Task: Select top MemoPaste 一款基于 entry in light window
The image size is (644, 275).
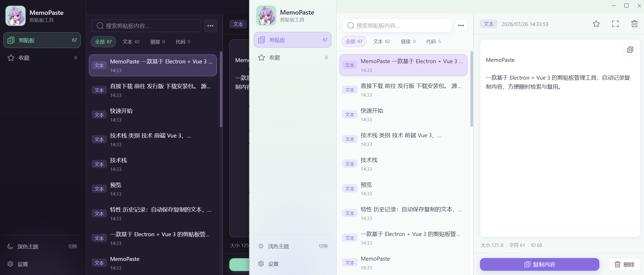Action: (x=403, y=65)
